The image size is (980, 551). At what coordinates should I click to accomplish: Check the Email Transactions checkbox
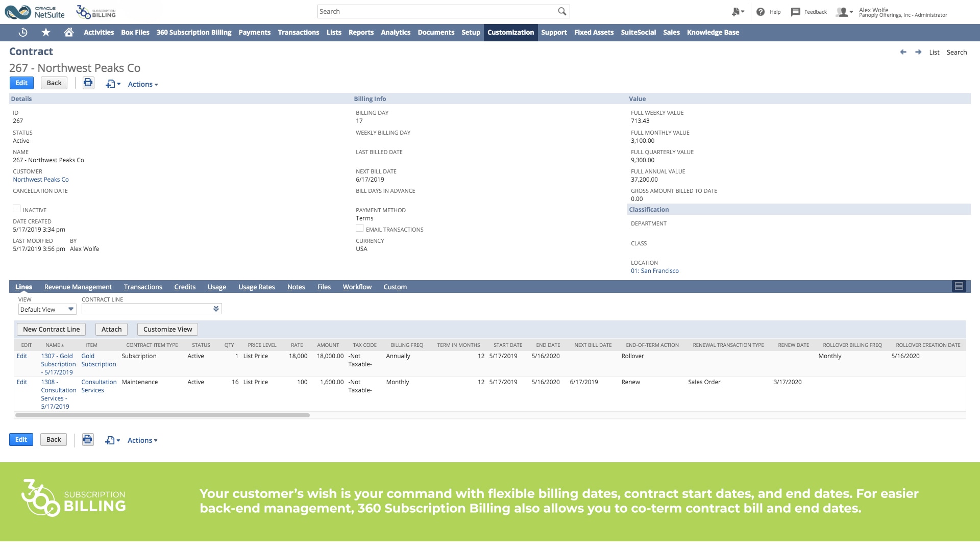coord(360,228)
